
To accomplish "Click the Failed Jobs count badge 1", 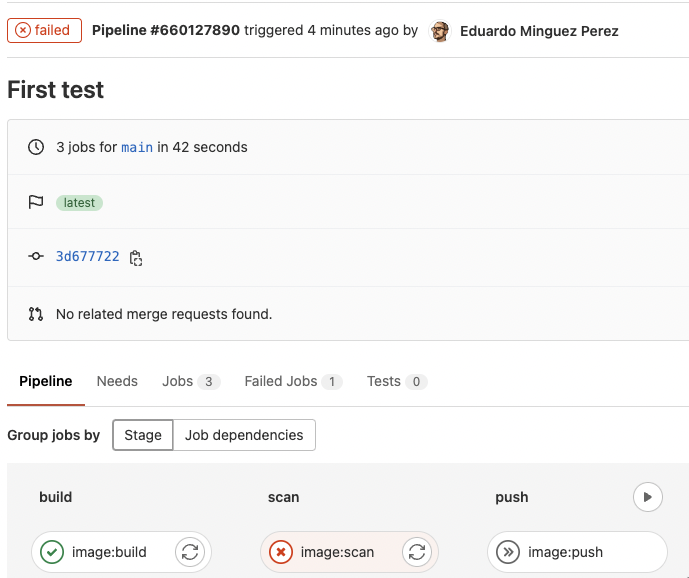I will pyautogui.click(x=332, y=382).
